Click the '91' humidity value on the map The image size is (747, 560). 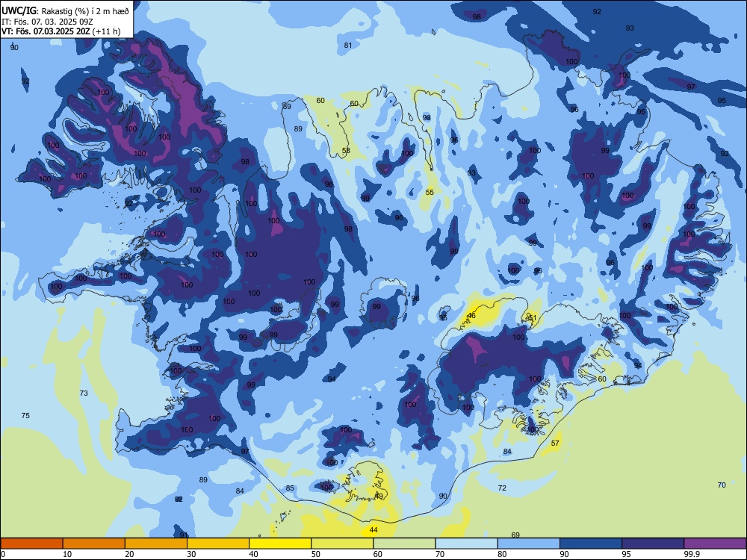[x=184, y=535]
